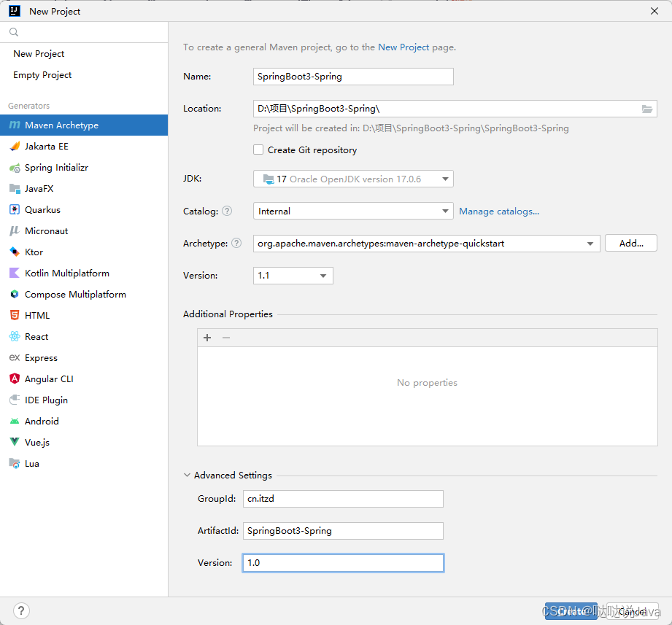The width and height of the screenshot is (672, 625).
Task: Remove property with the minus icon
Action: tap(226, 338)
